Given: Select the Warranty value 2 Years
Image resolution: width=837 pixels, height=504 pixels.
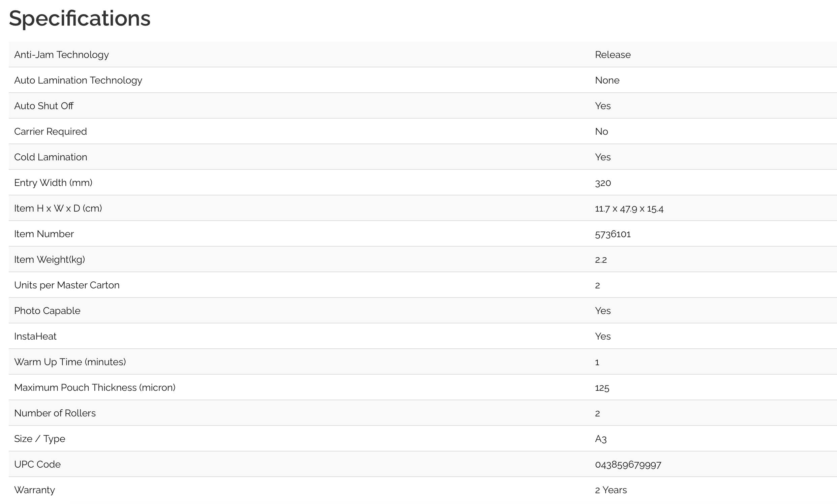Looking at the screenshot, I should pos(611,490).
